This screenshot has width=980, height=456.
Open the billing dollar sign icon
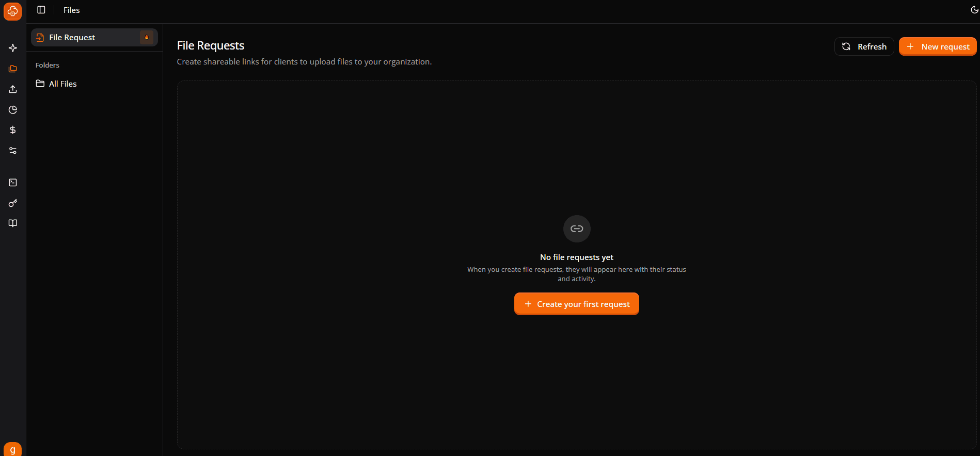coord(13,130)
